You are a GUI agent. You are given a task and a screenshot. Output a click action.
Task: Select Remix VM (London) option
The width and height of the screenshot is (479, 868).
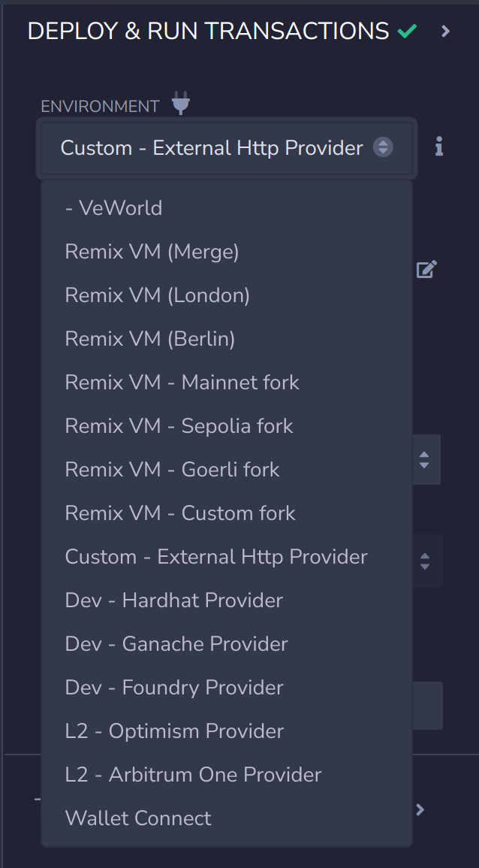point(157,295)
